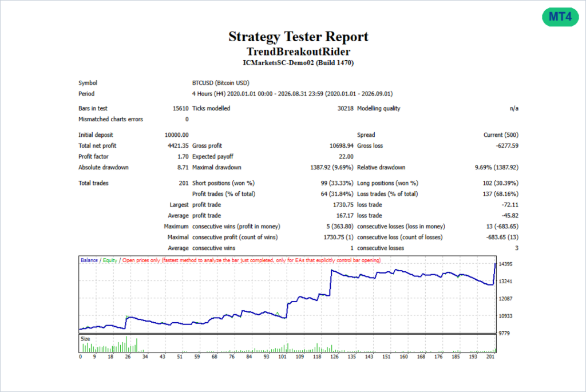Viewport: 586px width, 392px height.
Task: Click Absolute drawdown value 8.71
Action: (x=183, y=168)
